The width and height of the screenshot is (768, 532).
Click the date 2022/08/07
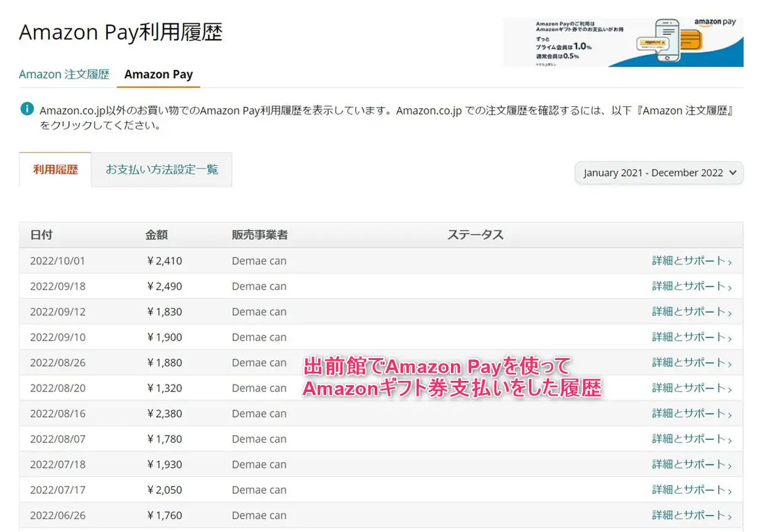coord(58,439)
